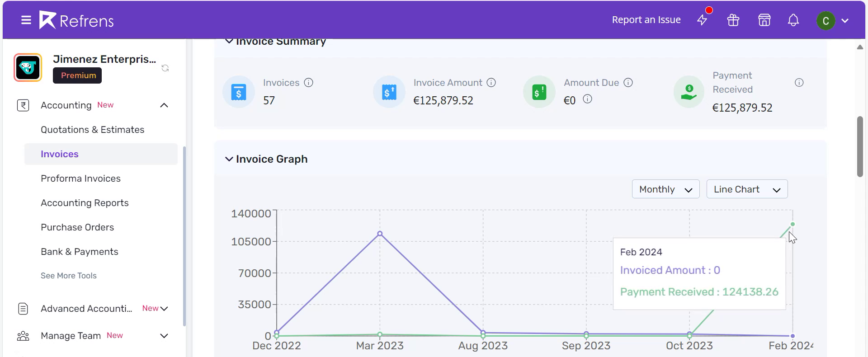Click Report an Issue
The image size is (868, 357).
pyautogui.click(x=646, y=20)
